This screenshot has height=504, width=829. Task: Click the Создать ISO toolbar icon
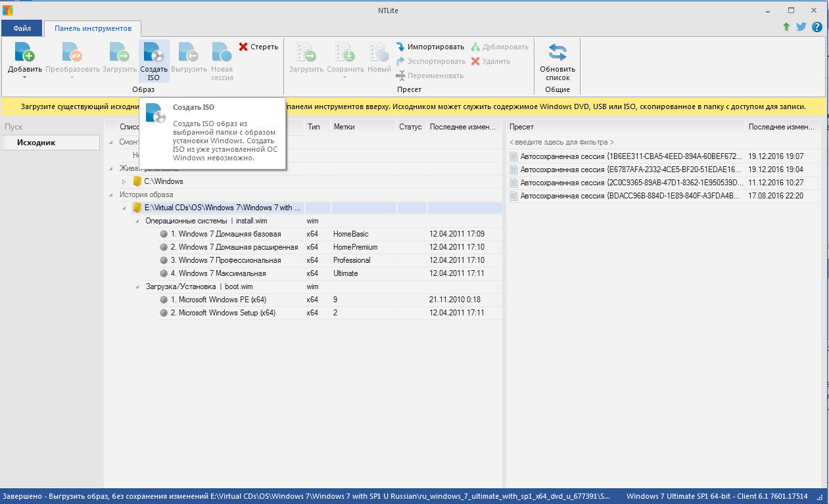point(154,52)
